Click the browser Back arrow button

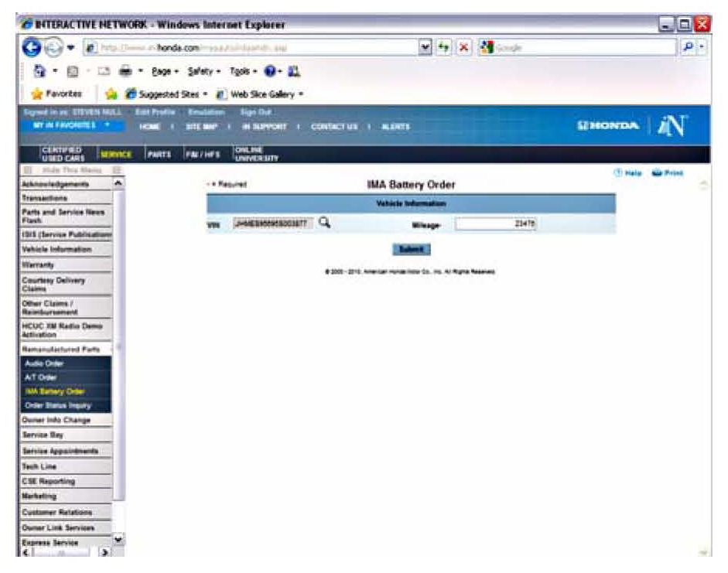click(29, 48)
